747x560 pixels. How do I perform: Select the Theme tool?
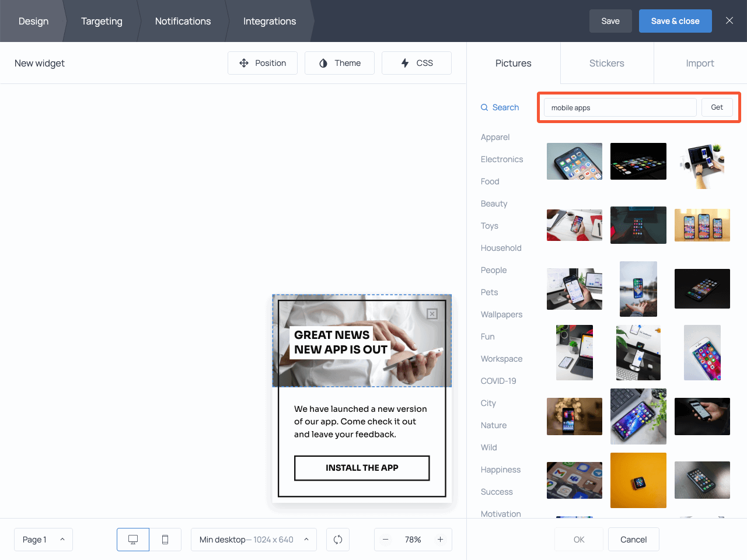[x=339, y=62]
